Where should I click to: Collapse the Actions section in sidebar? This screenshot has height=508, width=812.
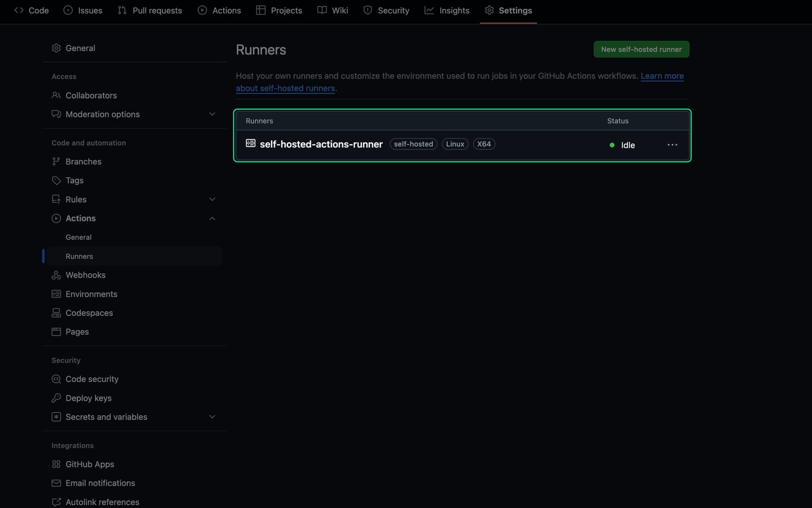click(x=212, y=218)
